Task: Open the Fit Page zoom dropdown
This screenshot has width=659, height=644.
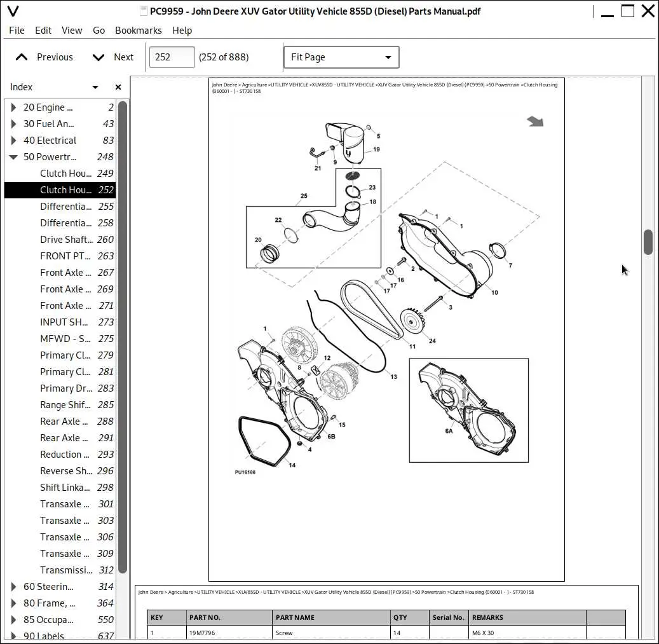Action: coord(341,57)
